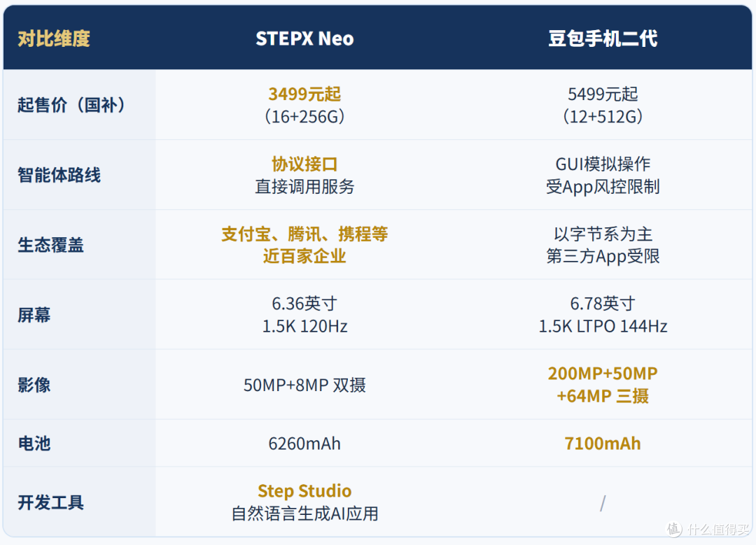Select the '智能体路线' row label

(x=59, y=175)
